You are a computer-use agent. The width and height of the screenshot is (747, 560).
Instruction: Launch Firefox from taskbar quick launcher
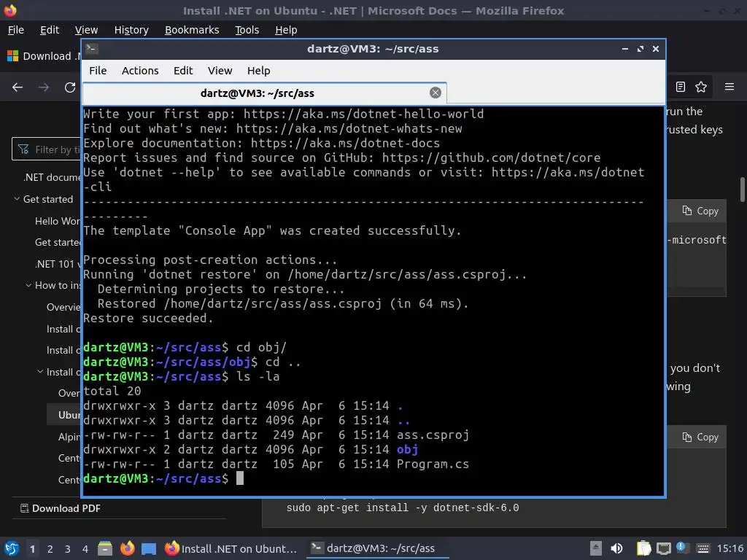point(127,548)
